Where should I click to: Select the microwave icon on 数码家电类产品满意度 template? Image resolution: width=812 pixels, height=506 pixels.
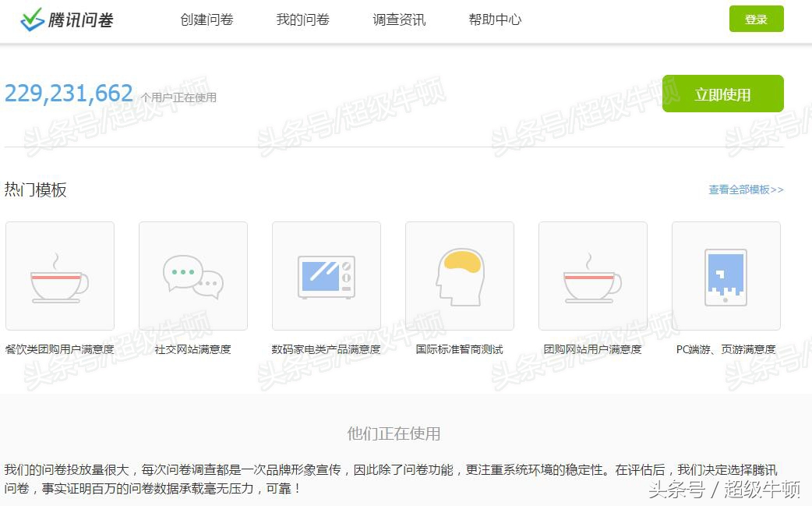coord(326,274)
